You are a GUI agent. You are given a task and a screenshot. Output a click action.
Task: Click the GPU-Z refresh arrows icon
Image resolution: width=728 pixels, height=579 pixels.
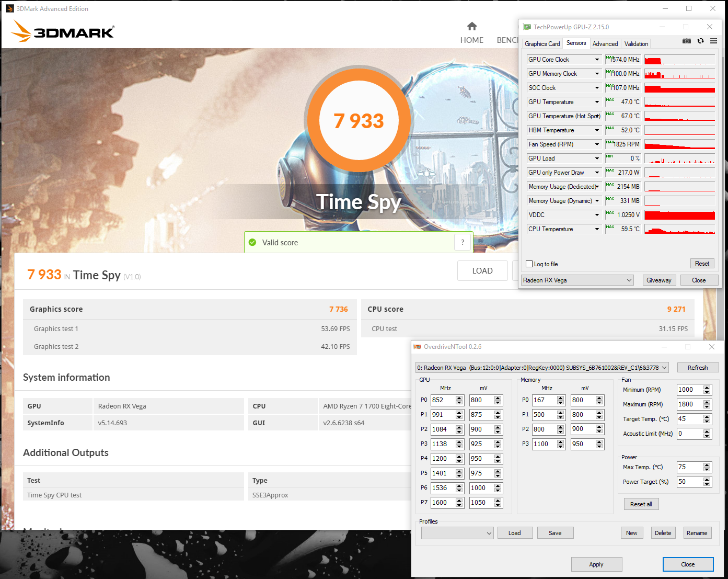click(x=700, y=41)
